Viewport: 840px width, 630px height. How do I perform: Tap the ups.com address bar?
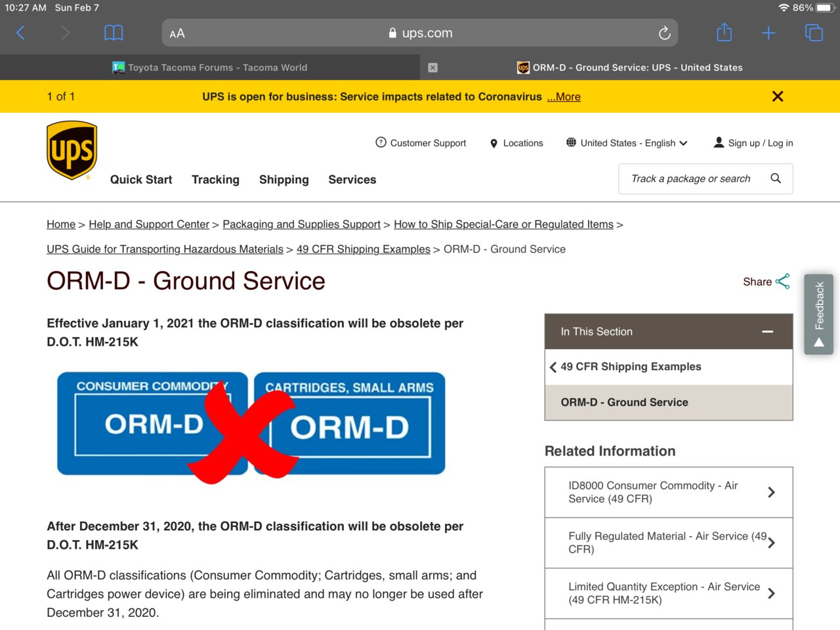pos(420,33)
